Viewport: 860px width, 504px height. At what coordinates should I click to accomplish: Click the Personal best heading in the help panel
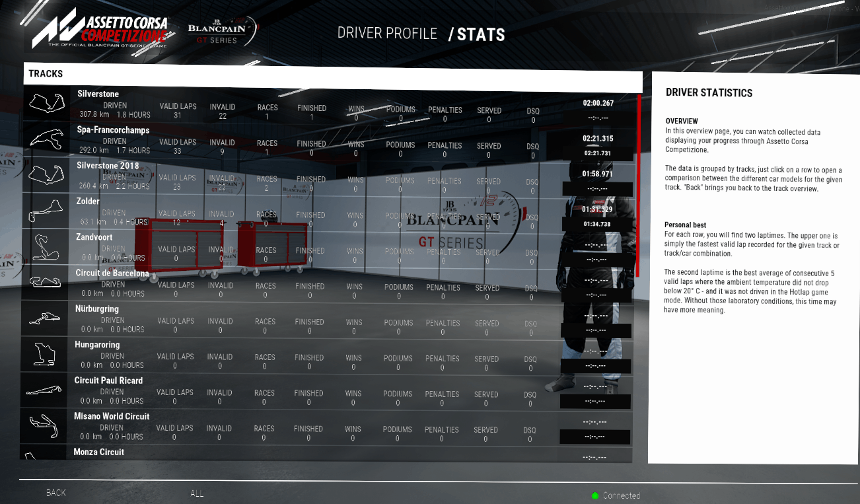(685, 225)
